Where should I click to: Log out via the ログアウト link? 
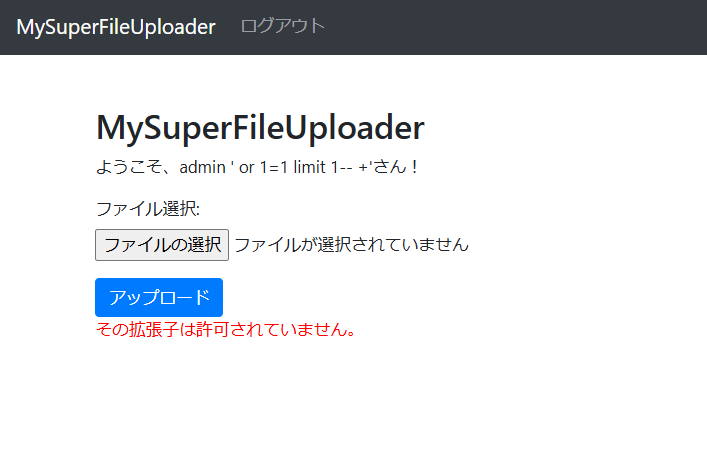[283, 26]
